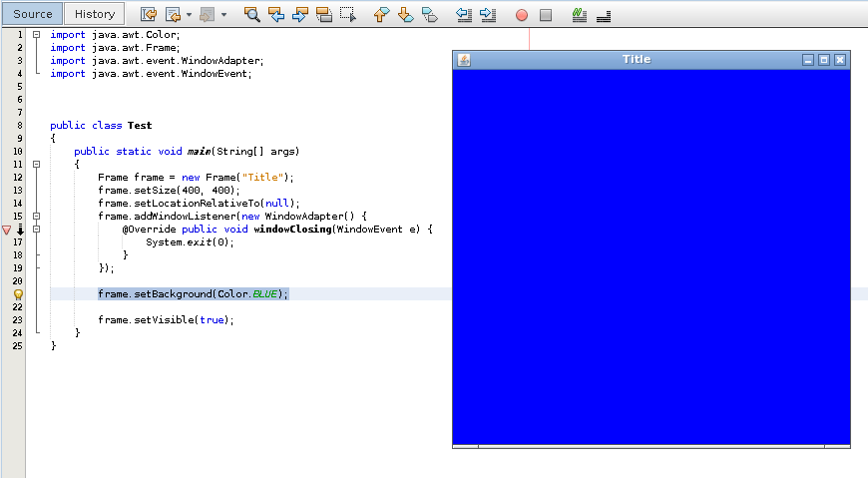Click the Java icon in Title window
The width and height of the screenshot is (868, 478).
coord(464,60)
